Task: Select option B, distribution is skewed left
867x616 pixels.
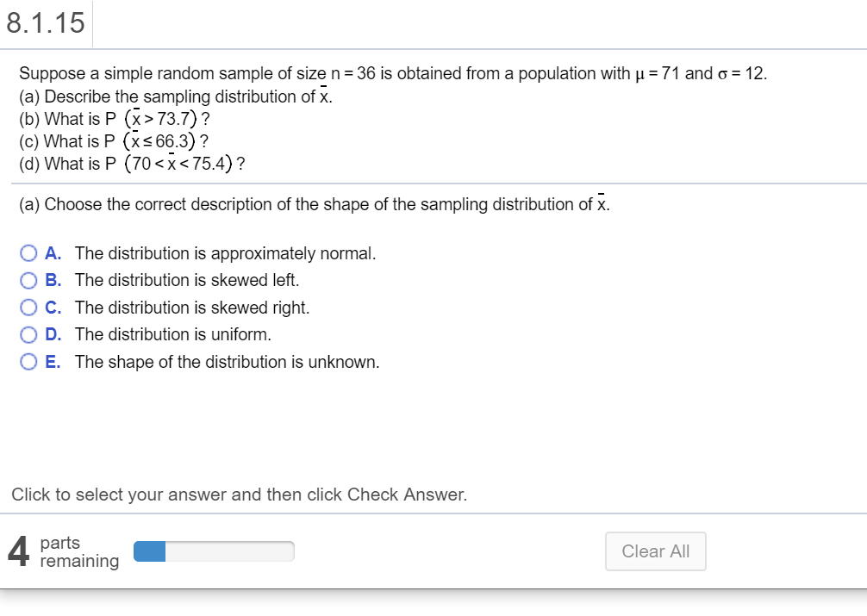Action: pos(28,280)
